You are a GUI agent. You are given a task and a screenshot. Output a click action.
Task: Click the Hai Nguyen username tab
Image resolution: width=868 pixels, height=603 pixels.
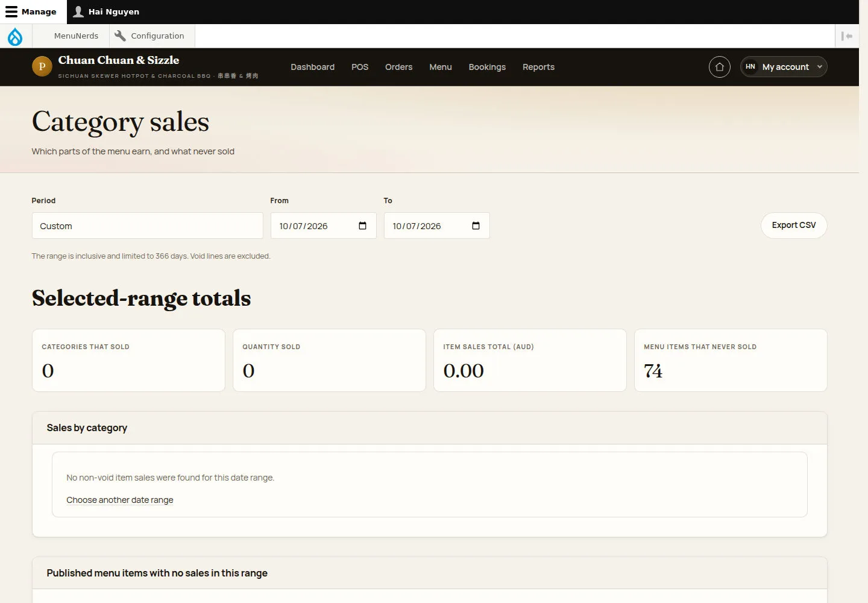(x=106, y=11)
